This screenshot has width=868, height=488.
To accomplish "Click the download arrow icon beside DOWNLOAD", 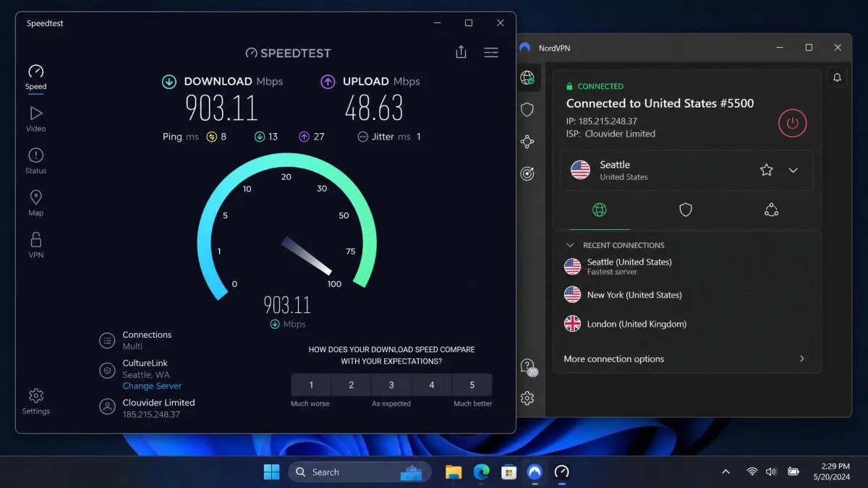I will click(169, 82).
